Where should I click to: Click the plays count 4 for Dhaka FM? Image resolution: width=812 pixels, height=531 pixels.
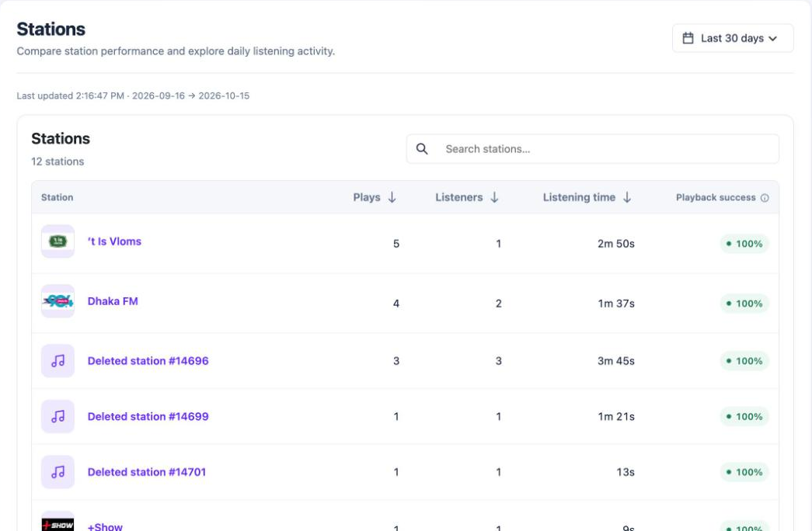coord(396,304)
